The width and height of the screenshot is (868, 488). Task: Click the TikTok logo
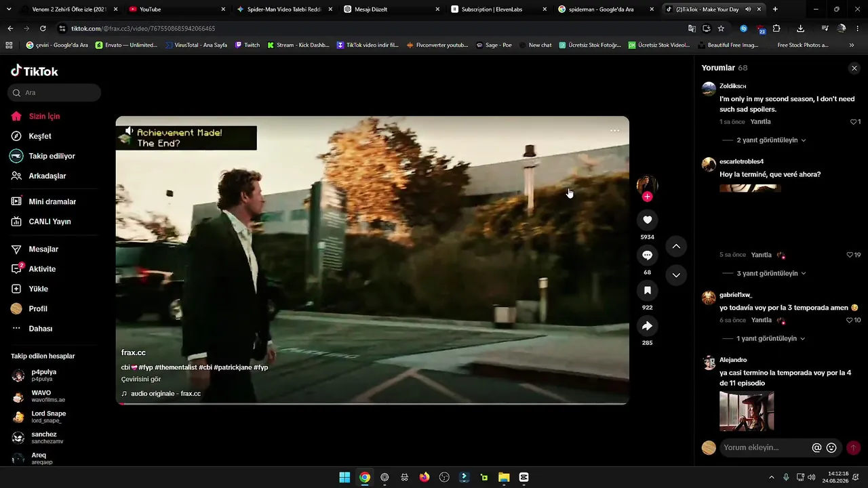pos(35,71)
